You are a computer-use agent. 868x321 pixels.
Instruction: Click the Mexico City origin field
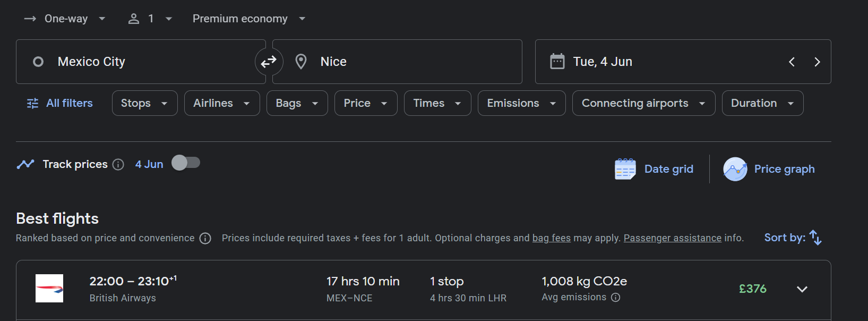point(141,62)
